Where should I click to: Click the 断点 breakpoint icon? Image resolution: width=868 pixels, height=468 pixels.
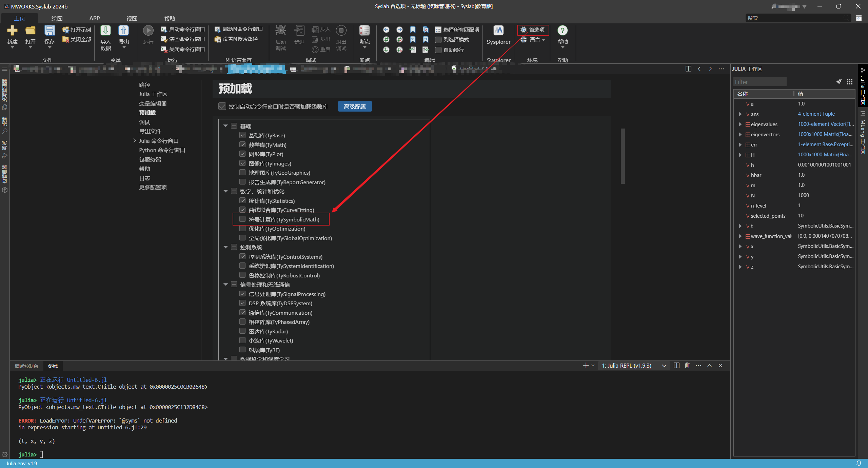pyautogui.click(x=364, y=31)
